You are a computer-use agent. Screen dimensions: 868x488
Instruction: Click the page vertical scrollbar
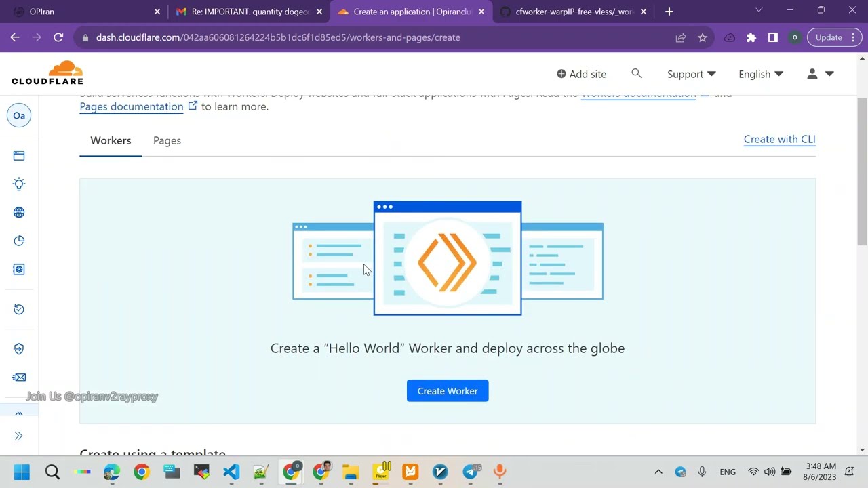pyautogui.click(x=862, y=172)
